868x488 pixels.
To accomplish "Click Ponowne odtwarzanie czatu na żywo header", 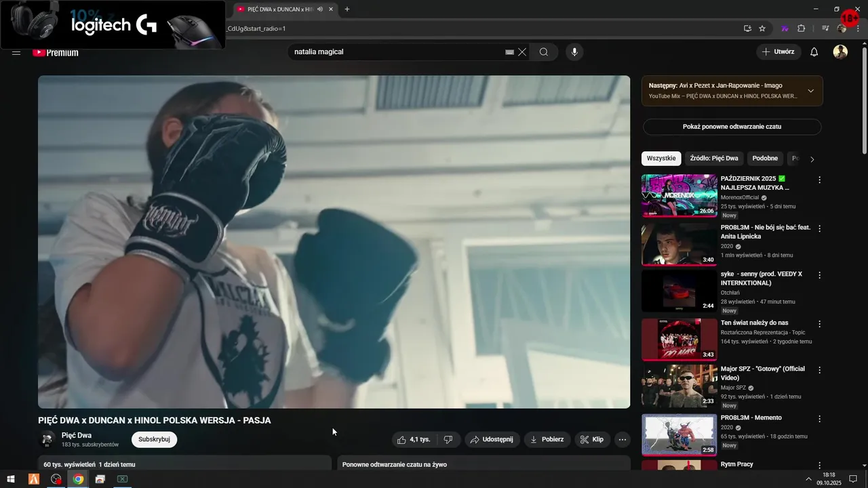I will pyautogui.click(x=395, y=465).
